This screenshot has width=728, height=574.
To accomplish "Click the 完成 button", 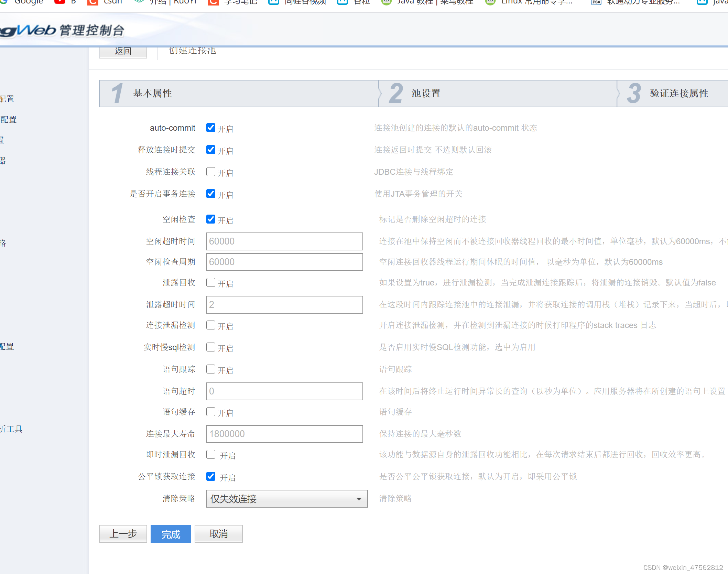I will tap(171, 534).
